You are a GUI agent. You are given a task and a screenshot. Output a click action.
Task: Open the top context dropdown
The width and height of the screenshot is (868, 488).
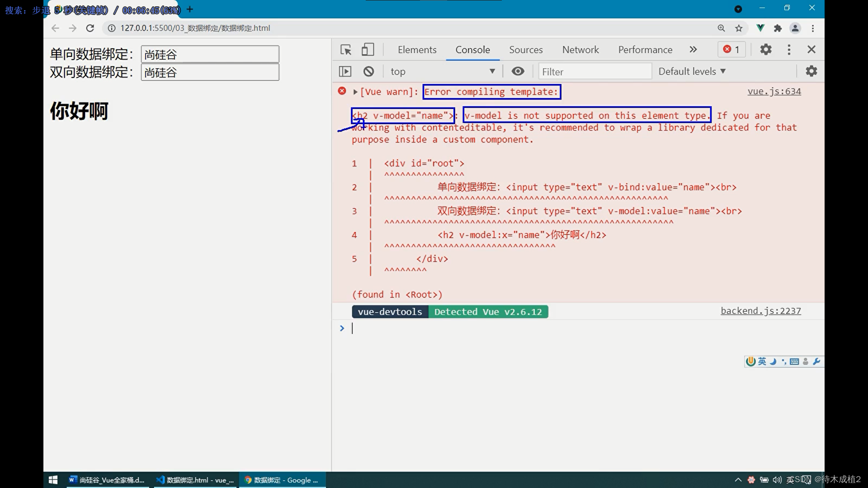443,71
